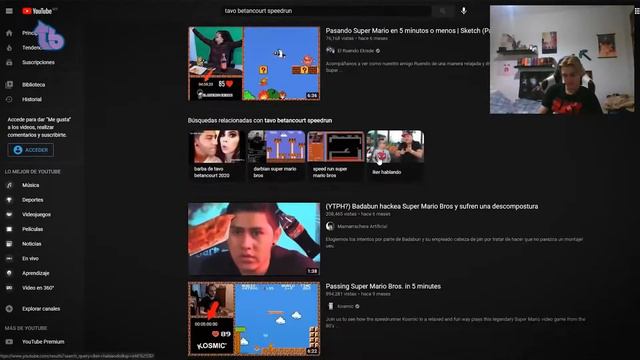This screenshot has height=360, width=640.
Task: Open Mamarrachera Artificial channel name
Action: pyautogui.click(x=362, y=226)
